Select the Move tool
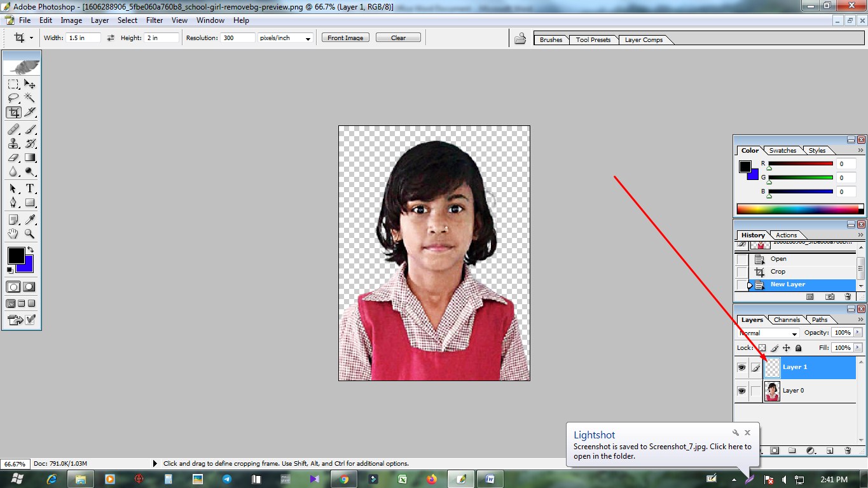The height and width of the screenshot is (488, 868). pos(30,84)
